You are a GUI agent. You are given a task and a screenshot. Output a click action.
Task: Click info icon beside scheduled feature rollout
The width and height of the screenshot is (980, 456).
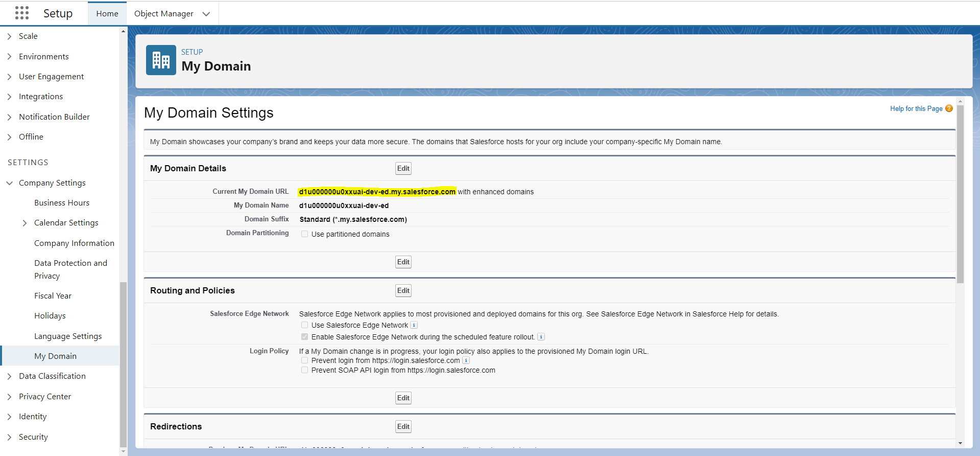coord(541,337)
